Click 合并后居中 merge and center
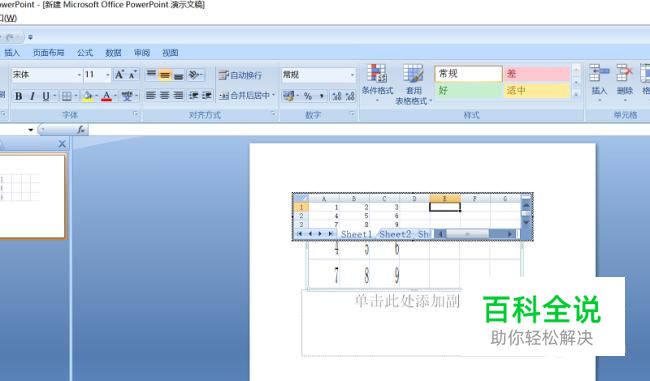650x381 pixels. [245, 95]
